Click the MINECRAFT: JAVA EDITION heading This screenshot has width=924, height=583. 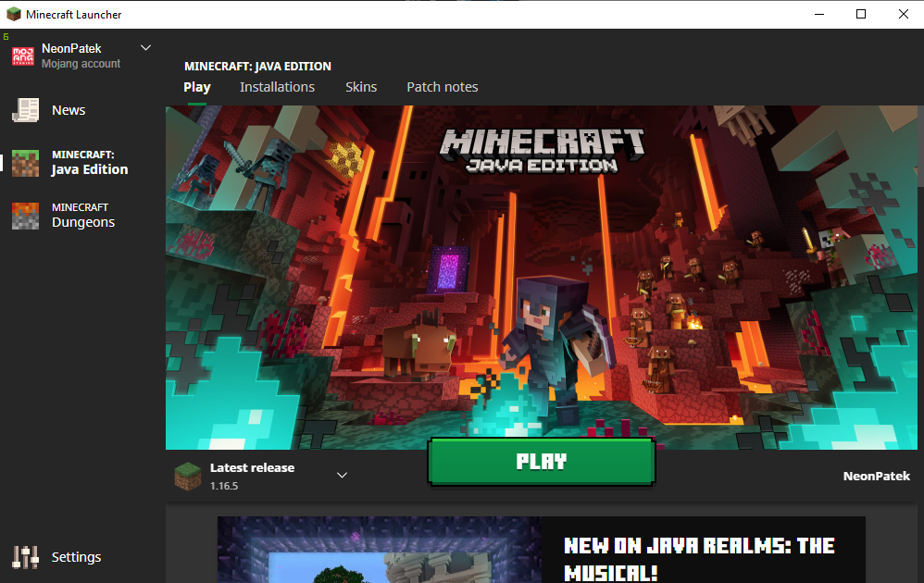coord(257,66)
